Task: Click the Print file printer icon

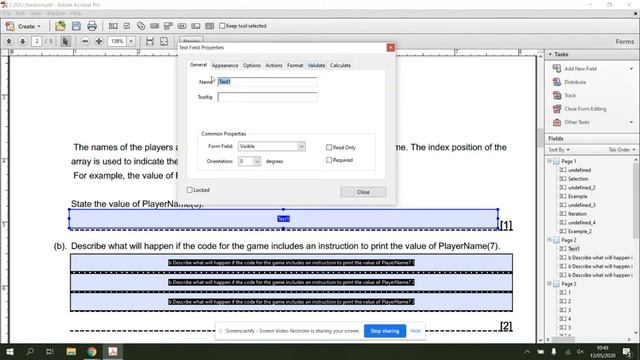Action: (92, 26)
